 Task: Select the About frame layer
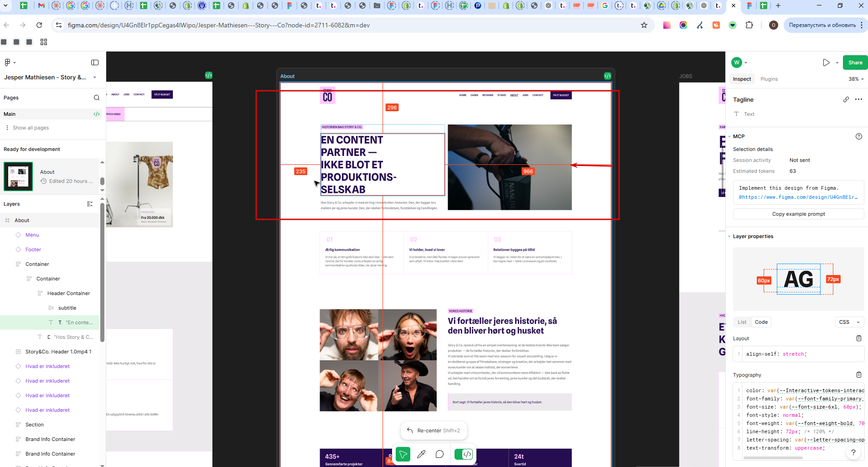coord(49,220)
